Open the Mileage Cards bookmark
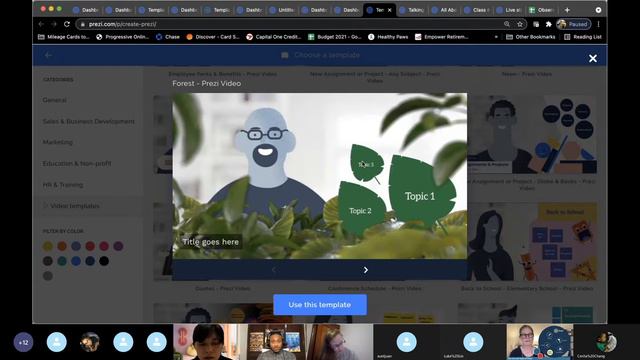 [64, 37]
